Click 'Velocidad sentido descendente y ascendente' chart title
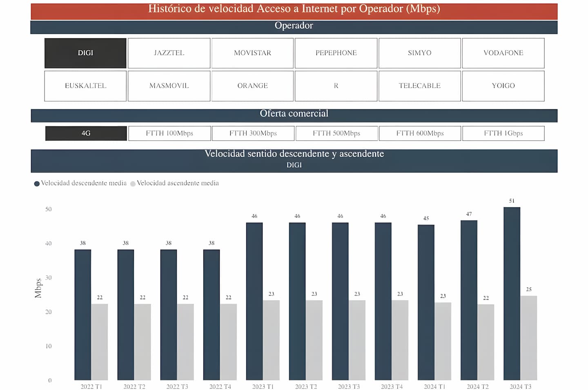The height and width of the screenshot is (390, 588). click(x=294, y=154)
